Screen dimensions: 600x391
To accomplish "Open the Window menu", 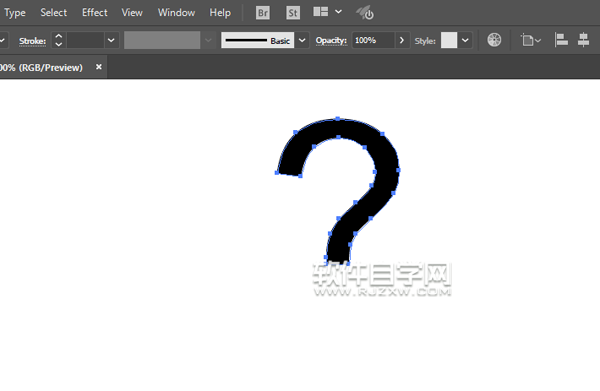I will (176, 13).
